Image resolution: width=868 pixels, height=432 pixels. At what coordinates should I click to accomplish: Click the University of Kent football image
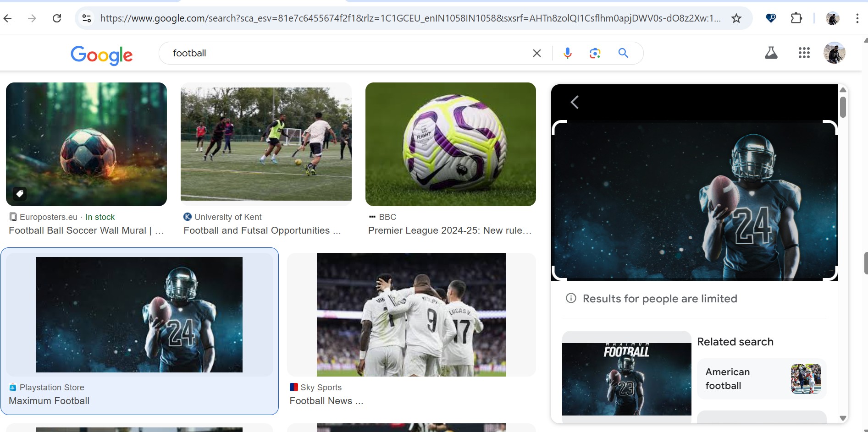[x=266, y=144]
